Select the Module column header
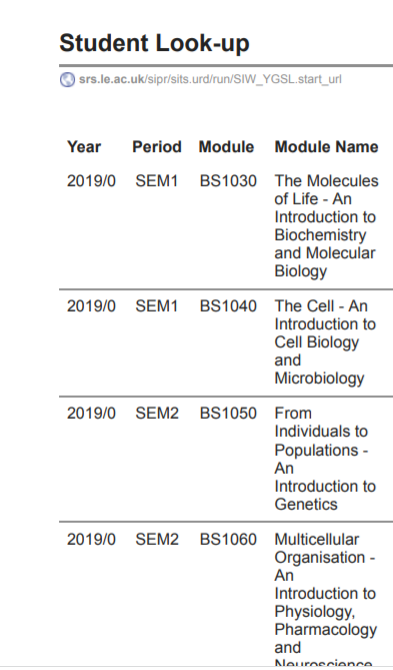393x670 pixels. (x=226, y=147)
